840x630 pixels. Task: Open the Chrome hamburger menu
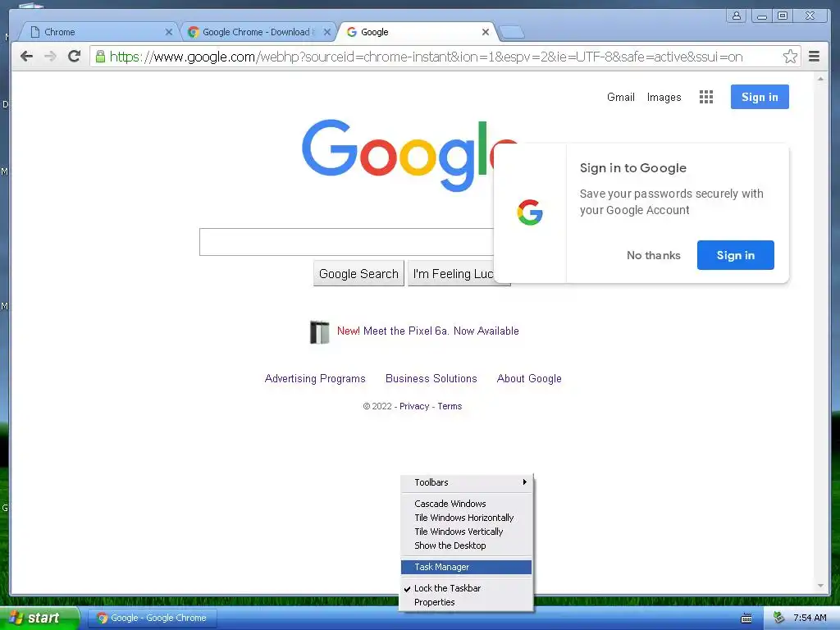[814, 57]
